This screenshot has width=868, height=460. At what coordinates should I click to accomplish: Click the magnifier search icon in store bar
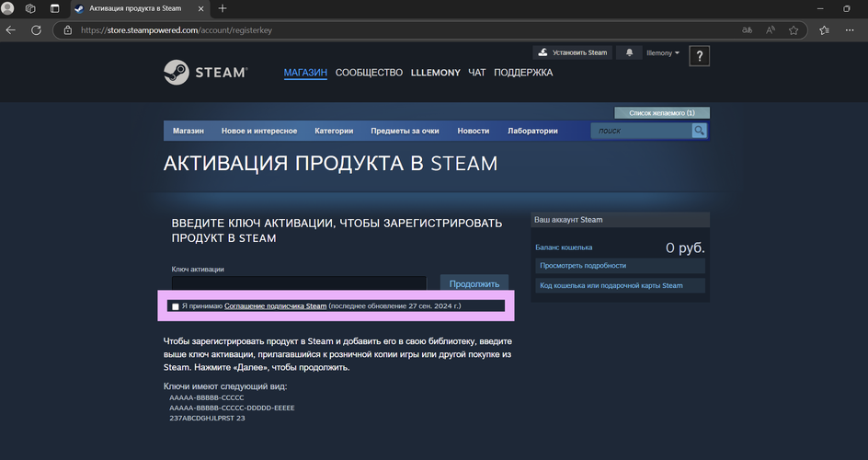point(699,131)
